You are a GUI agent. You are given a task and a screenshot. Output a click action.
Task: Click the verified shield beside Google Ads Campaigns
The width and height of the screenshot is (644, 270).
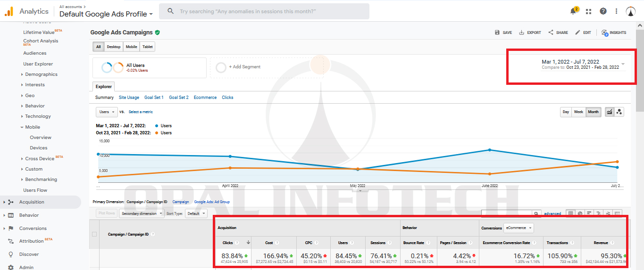coord(158,33)
